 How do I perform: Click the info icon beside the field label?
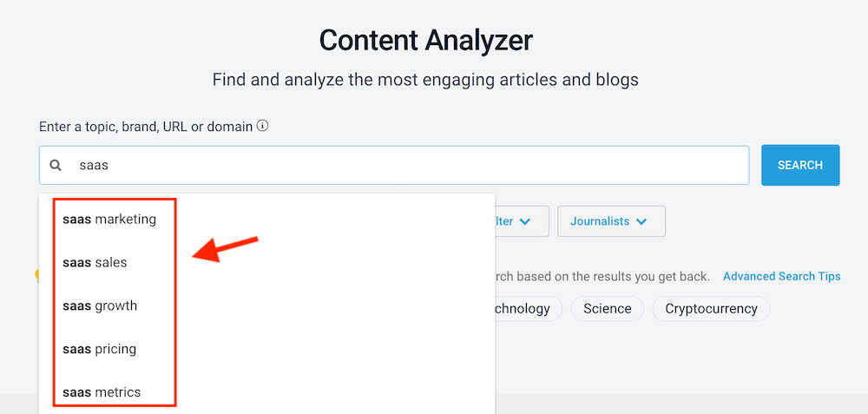pyautogui.click(x=262, y=126)
